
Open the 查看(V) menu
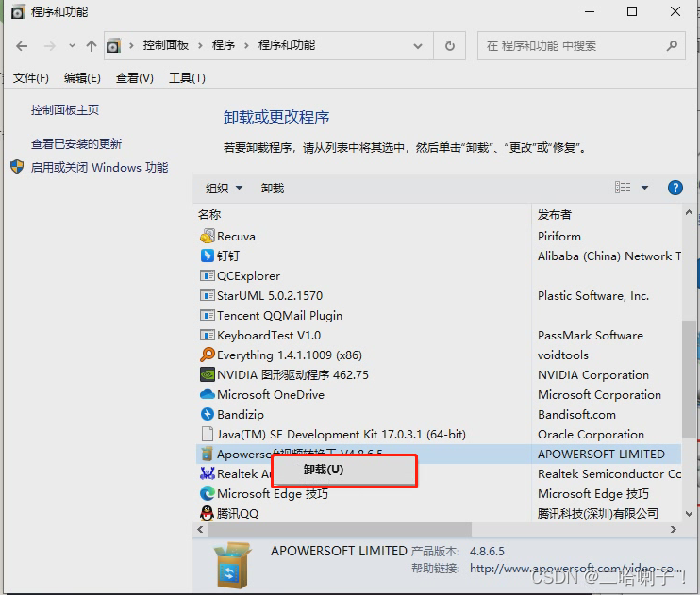coord(134,78)
